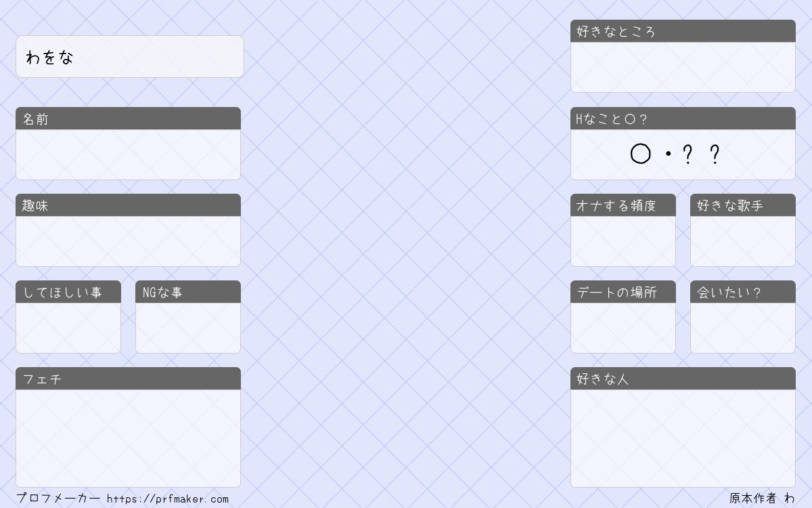Screen dimensions: 812x508
Task: Click the フェチ header bar
Action: click(128, 379)
